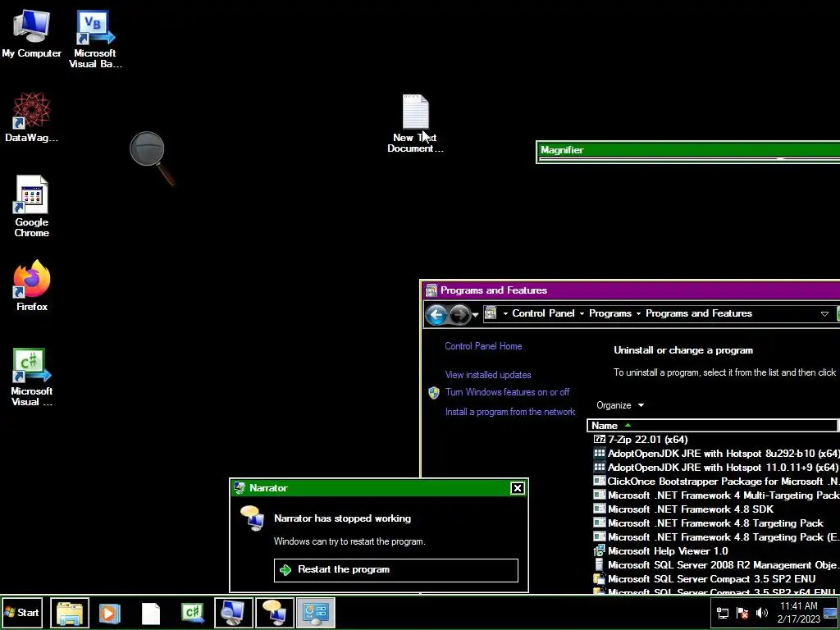Viewport: 840px width, 630px height.
Task: Select ClickOnce Bootstrapper Package entry
Action: (x=716, y=481)
